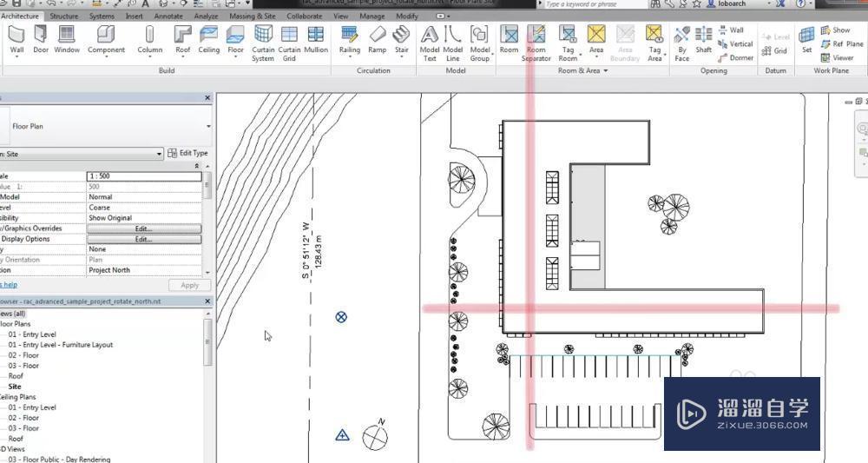Choose the Dormer opening tool
Image resolution: width=868 pixels, height=463 pixels.
(x=736, y=57)
